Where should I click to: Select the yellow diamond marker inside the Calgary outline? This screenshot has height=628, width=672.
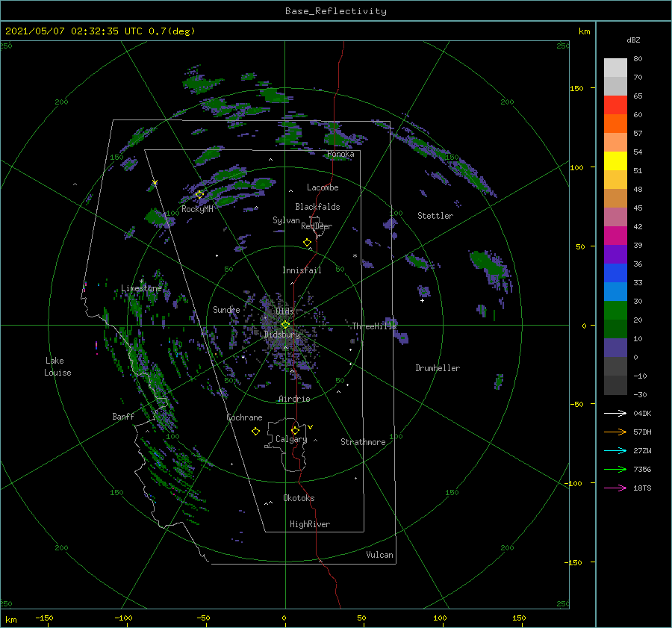click(295, 430)
